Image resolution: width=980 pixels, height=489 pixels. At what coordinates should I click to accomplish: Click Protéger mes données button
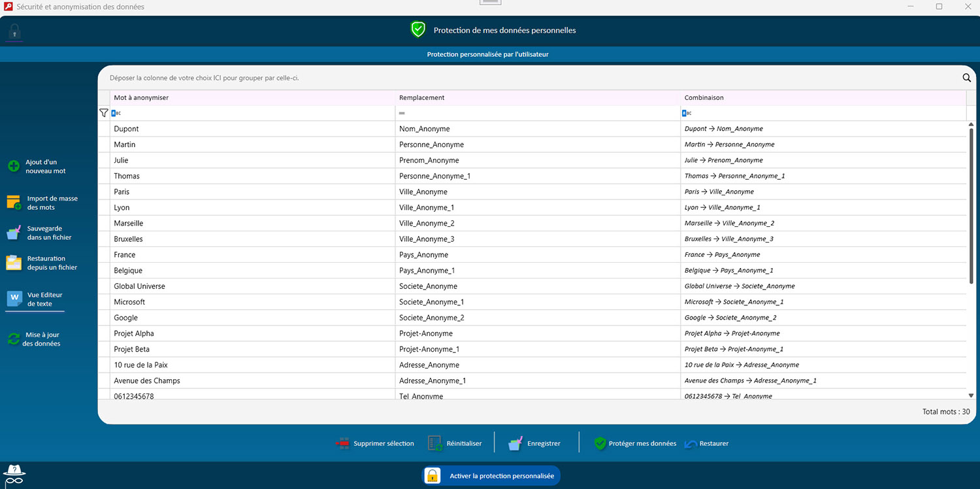[x=635, y=443]
